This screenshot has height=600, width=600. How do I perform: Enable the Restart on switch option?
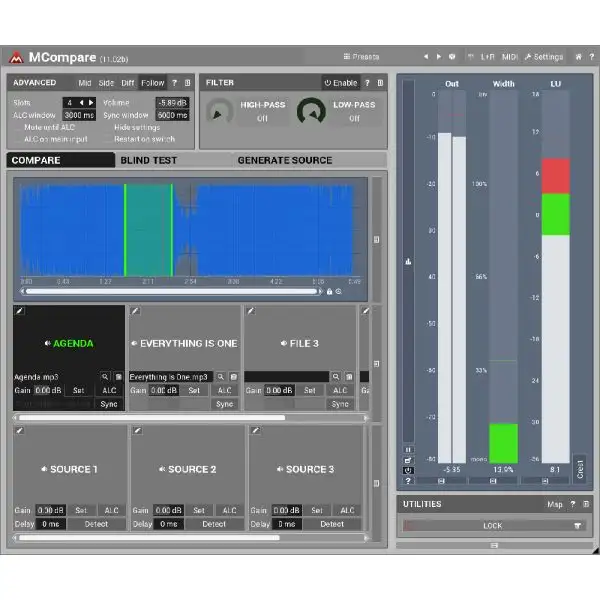[x=140, y=139]
